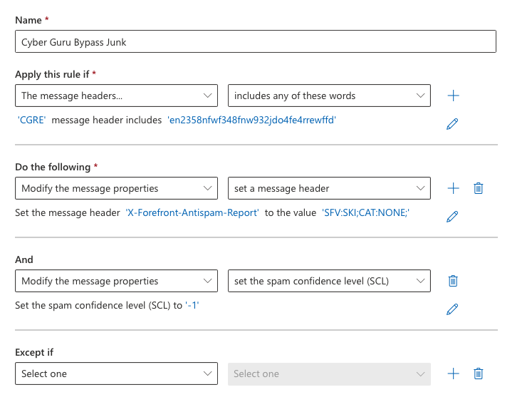Click the rule Name input field
The width and height of the screenshot is (532, 412).
pos(256,41)
